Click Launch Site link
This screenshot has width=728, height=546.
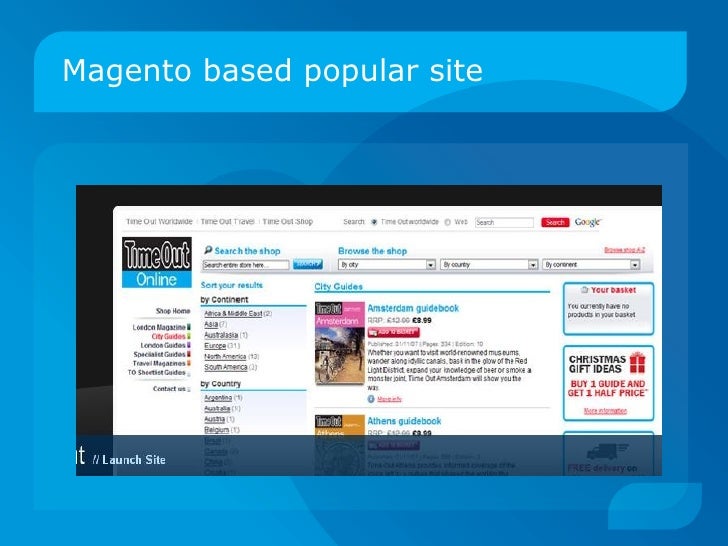(134, 460)
